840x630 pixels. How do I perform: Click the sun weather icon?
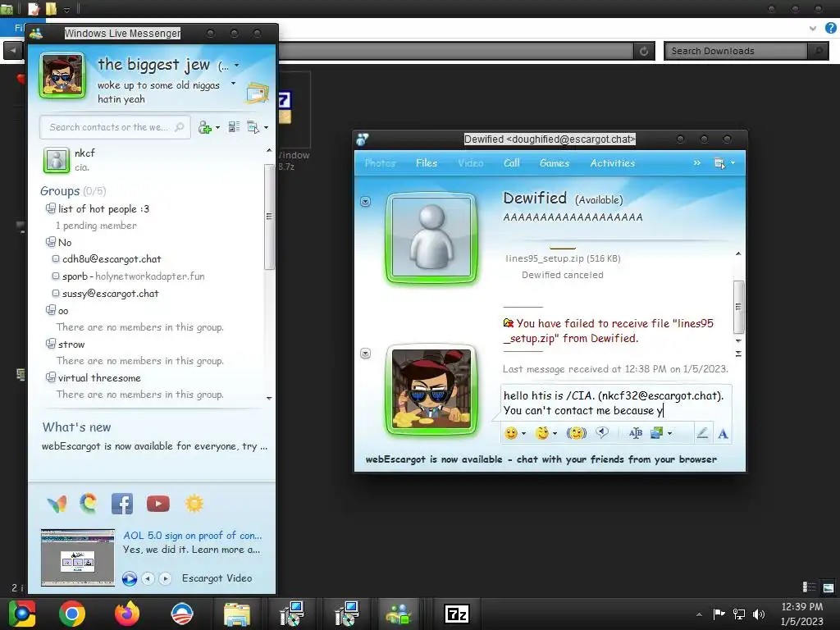[x=194, y=504]
